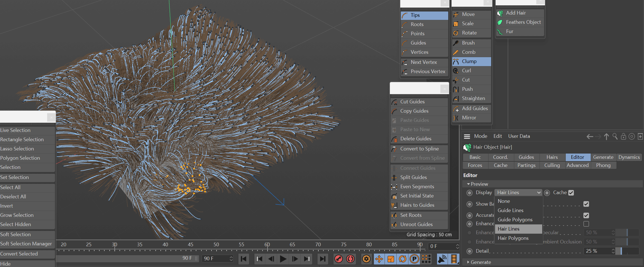
Task: Select the Tips selection mode icon
Action: (405, 15)
